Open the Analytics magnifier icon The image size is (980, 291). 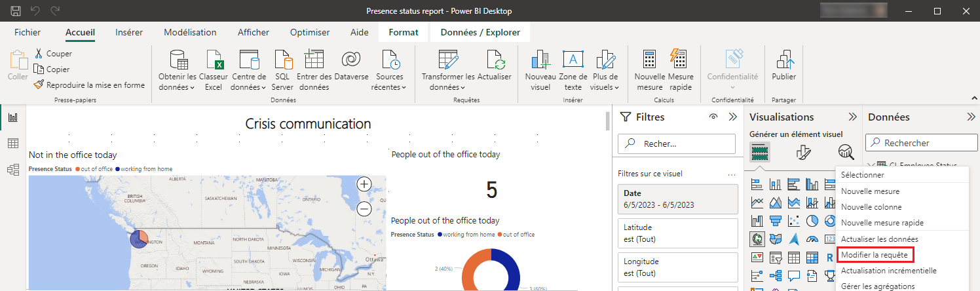click(846, 152)
